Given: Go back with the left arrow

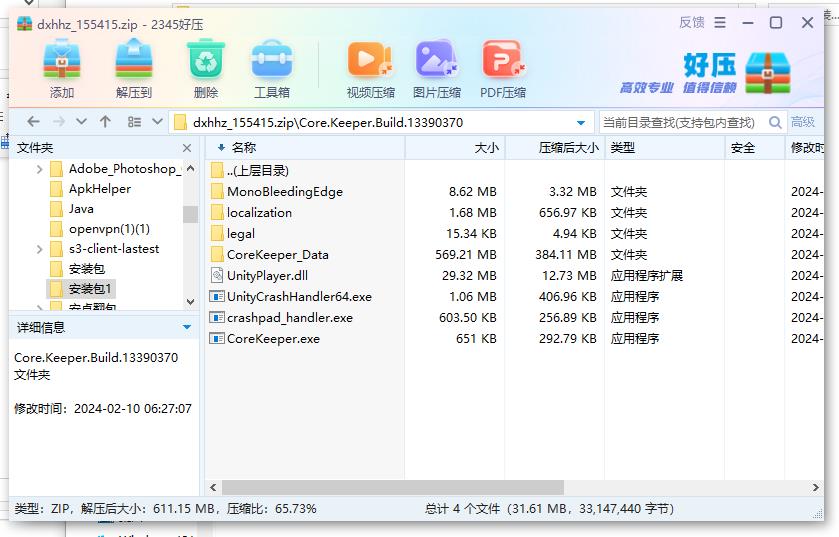Looking at the screenshot, I should [33, 122].
